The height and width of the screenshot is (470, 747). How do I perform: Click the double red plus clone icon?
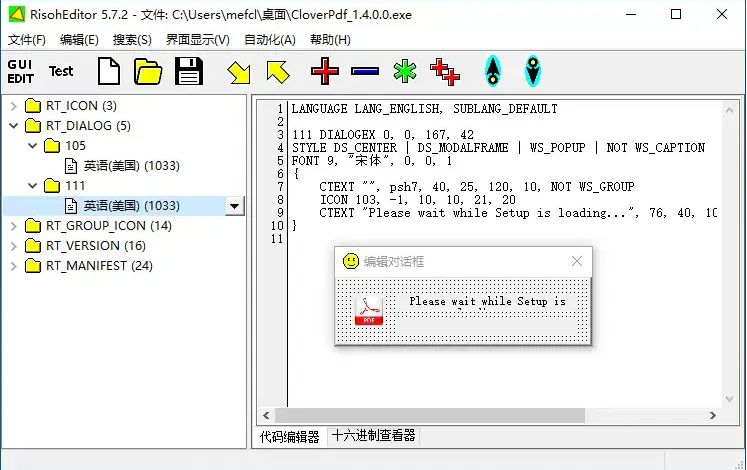[x=444, y=71]
